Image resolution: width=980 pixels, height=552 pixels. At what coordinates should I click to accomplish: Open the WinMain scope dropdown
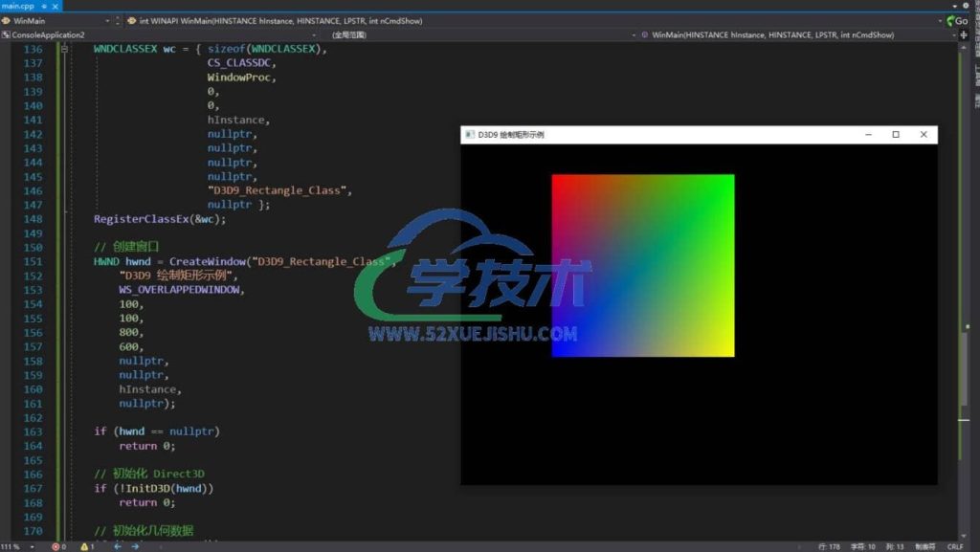(x=106, y=20)
